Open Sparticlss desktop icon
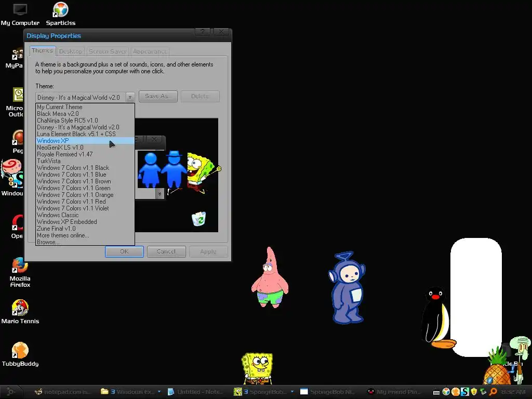This screenshot has width=532, height=399. [x=61, y=14]
